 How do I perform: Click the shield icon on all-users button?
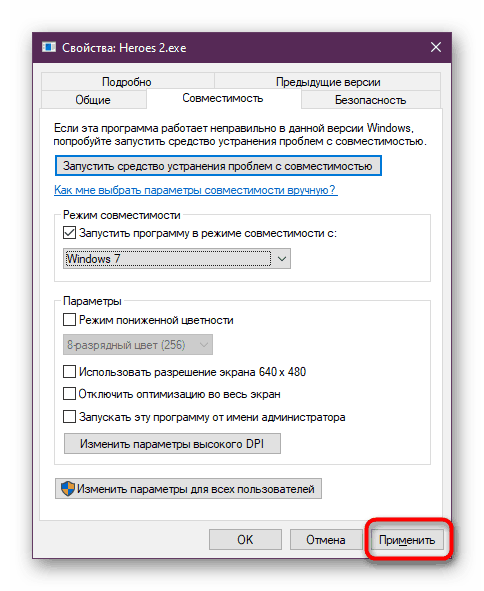coord(68,489)
